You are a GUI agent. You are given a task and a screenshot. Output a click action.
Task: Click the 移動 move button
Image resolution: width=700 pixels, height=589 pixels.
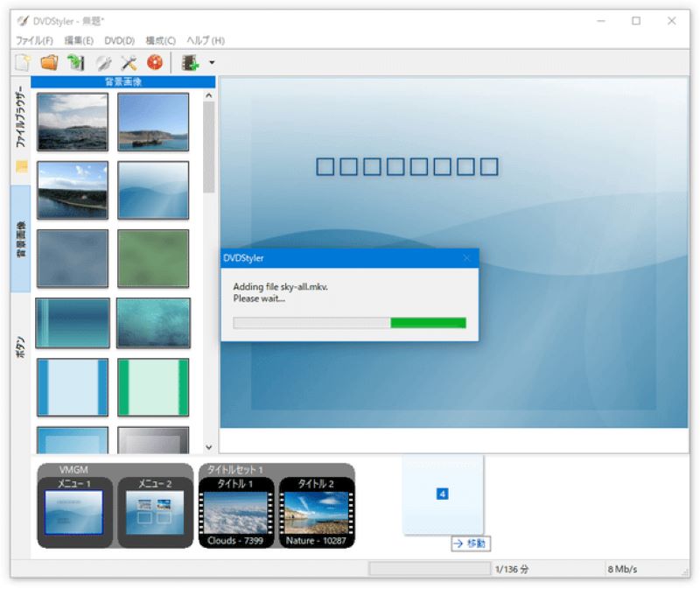tap(470, 543)
